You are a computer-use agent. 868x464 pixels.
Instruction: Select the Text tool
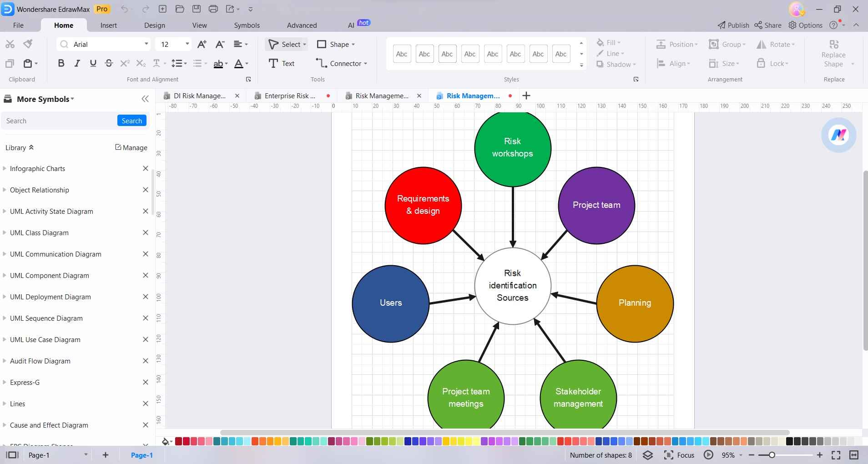pyautogui.click(x=282, y=64)
